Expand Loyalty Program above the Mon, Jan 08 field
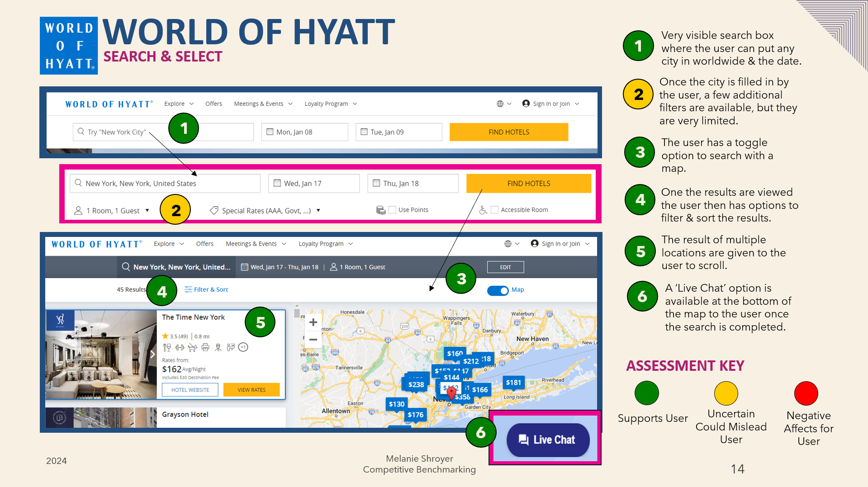The height and width of the screenshot is (487, 868). (331, 104)
